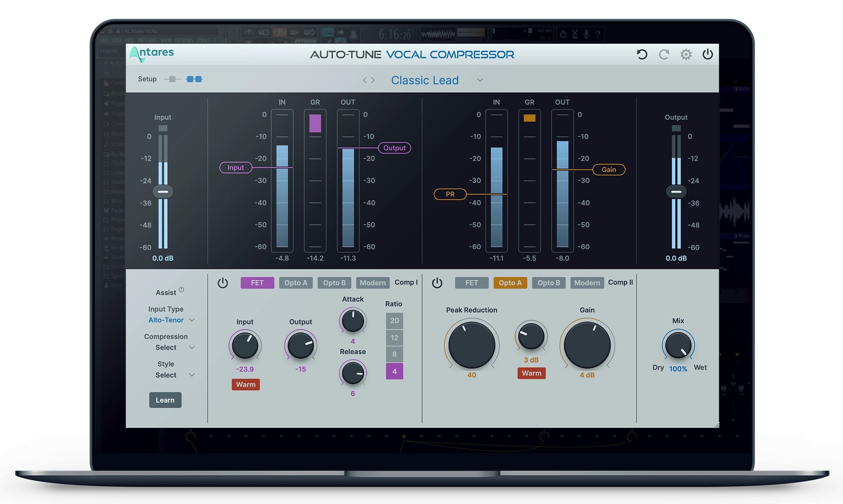Click the power icon in the top-right corner
Image resolution: width=843 pixels, height=504 pixels.
pyautogui.click(x=707, y=54)
